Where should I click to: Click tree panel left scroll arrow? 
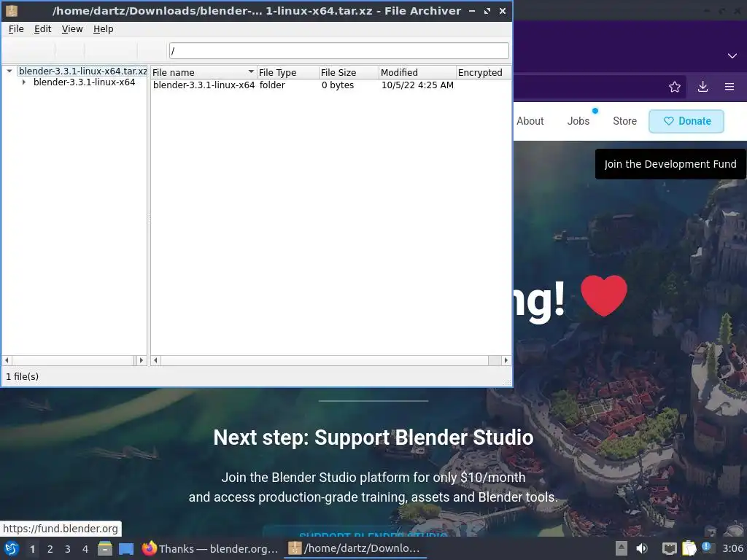(x=7, y=360)
